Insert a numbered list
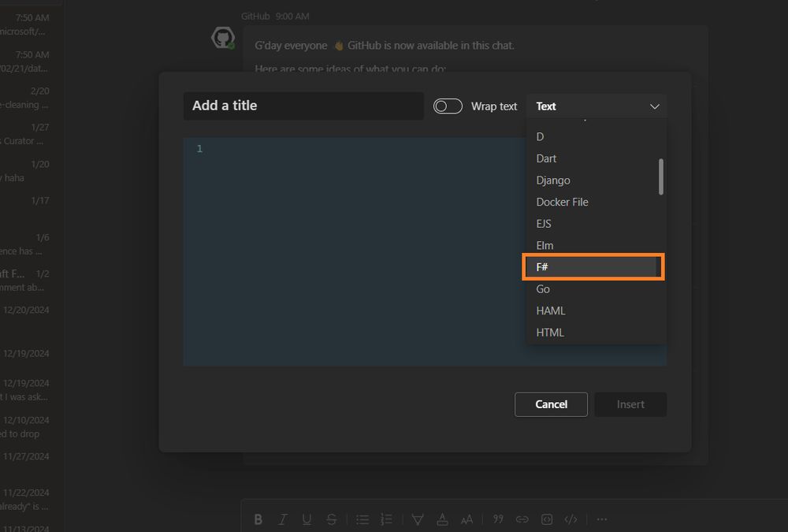Screen dimensions: 788x532 click(x=386, y=519)
